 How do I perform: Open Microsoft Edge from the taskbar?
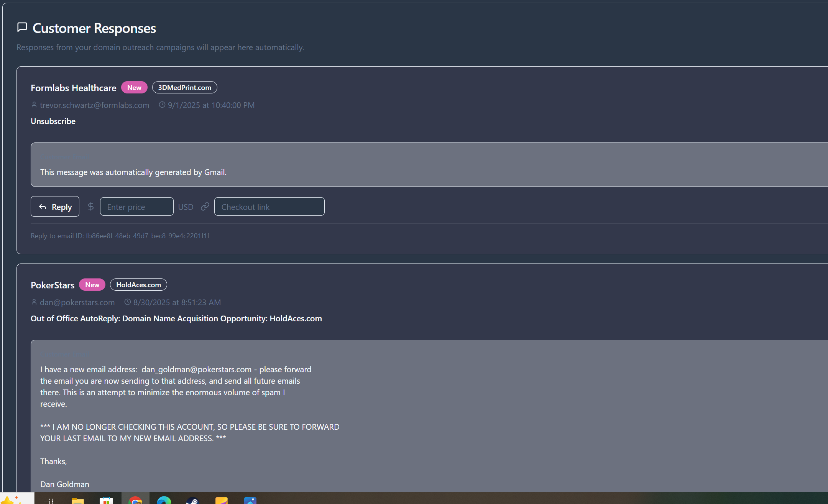(164, 500)
